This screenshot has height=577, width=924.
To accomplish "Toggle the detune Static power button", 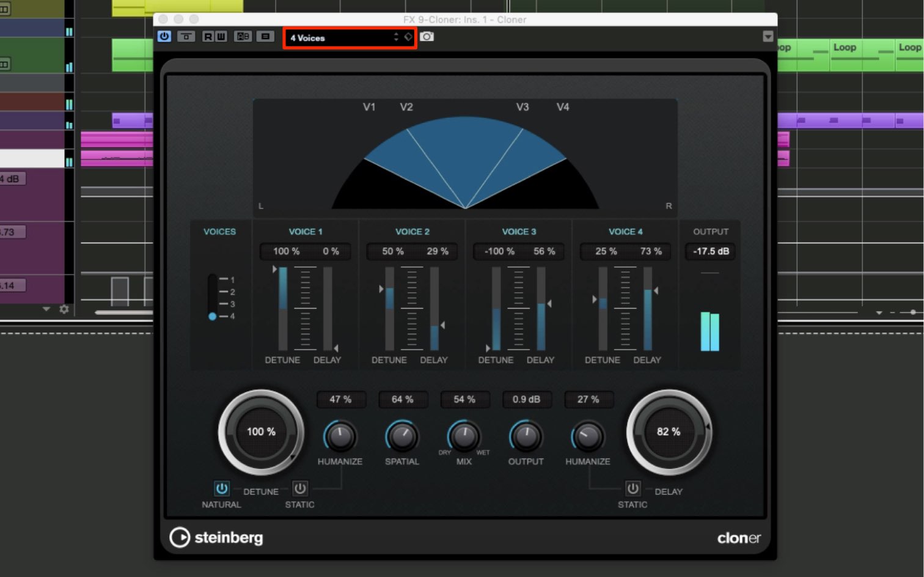I will click(x=299, y=488).
